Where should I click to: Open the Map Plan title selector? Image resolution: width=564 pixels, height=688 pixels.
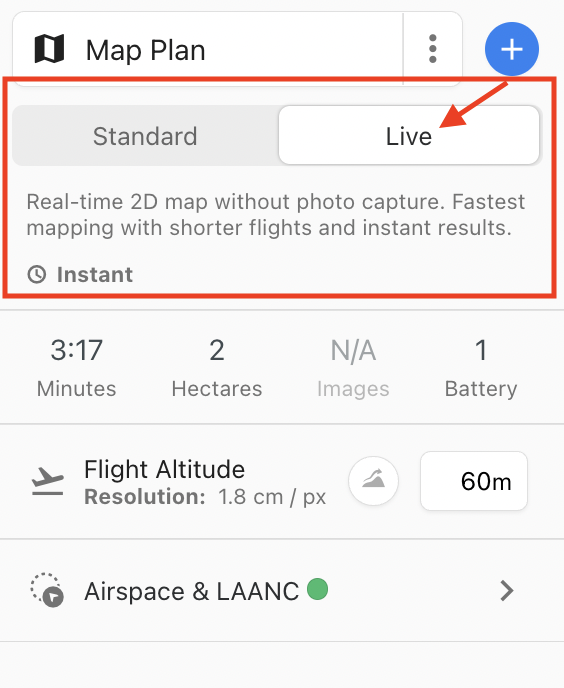208,49
